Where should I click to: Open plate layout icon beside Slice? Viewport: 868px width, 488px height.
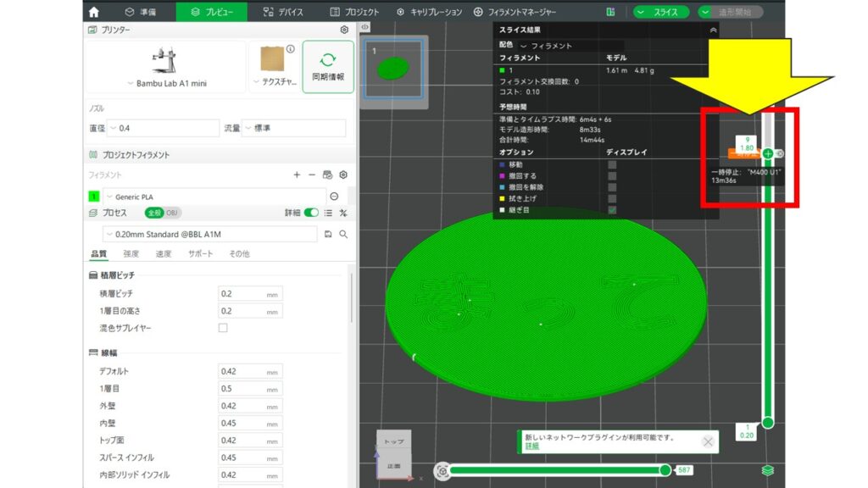pos(610,12)
